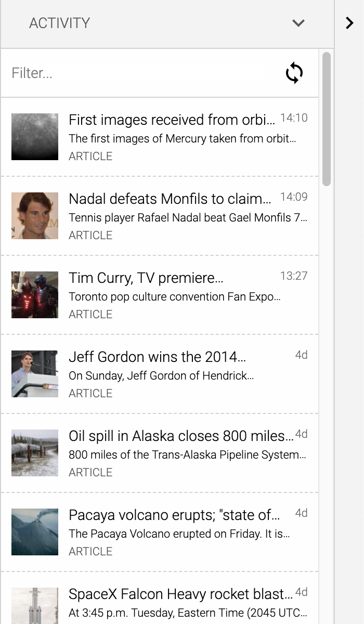Open 'Nadal defeats Monfils' article title
This screenshot has width=364, height=624.
coord(170,199)
